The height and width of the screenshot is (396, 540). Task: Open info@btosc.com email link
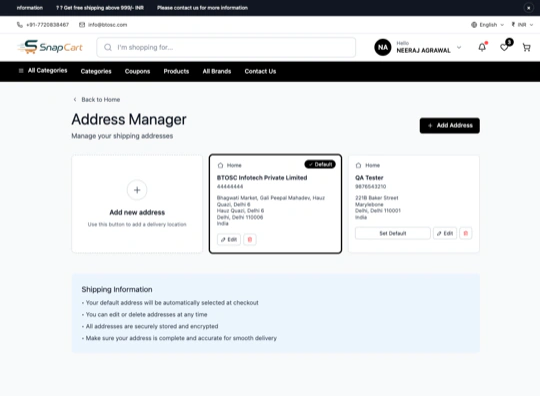tap(107, 25)
